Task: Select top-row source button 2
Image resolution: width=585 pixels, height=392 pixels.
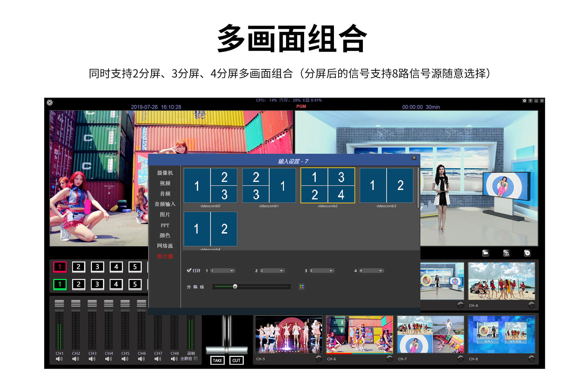Action: (x=79, y=267)
